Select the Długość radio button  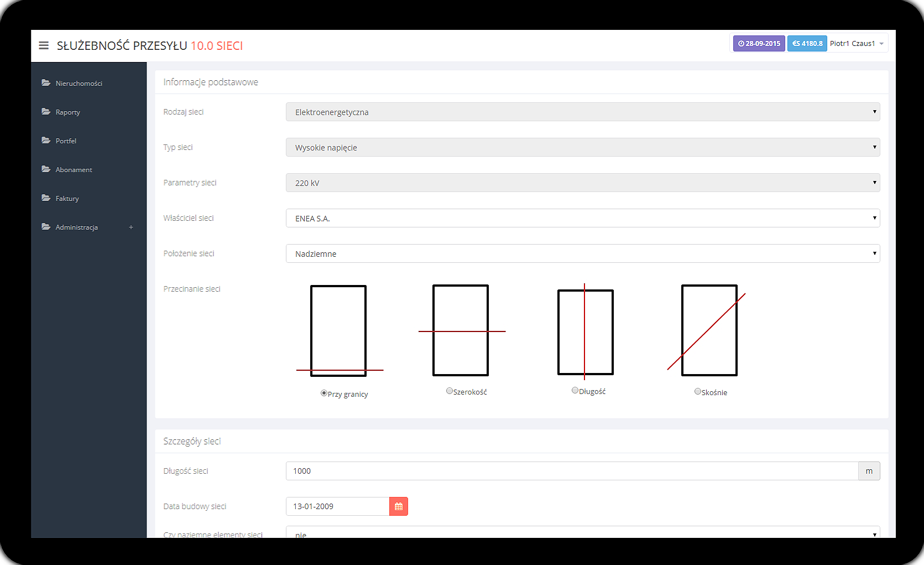[575, 390]
